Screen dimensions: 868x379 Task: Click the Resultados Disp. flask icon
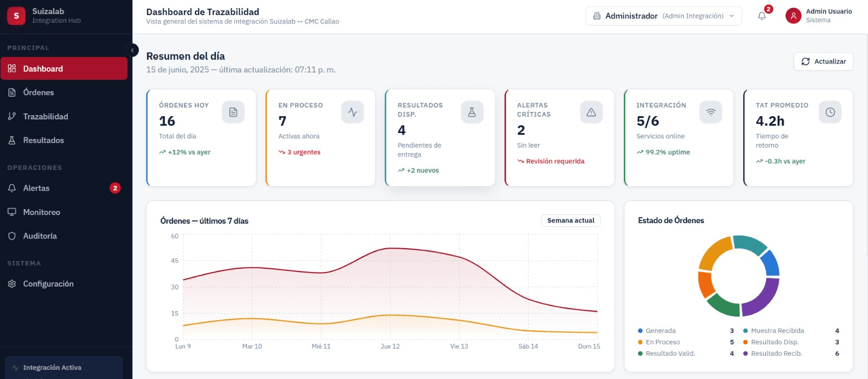(x=472, y=112)
